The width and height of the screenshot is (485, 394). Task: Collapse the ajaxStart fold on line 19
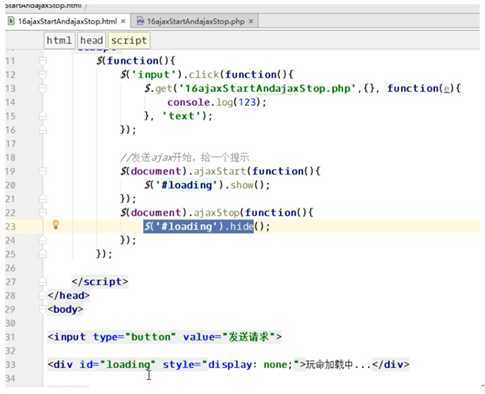pyautogui.click(x=43, y=171)
